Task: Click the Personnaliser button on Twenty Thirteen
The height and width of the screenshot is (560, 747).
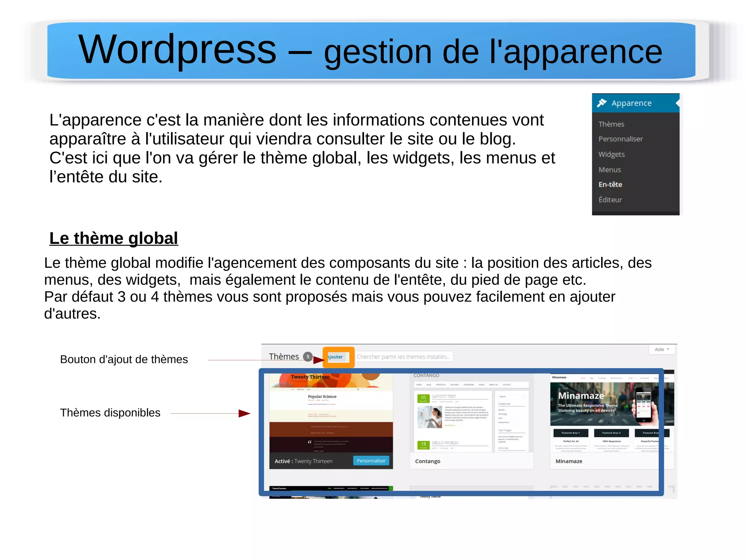Action: 371,461
